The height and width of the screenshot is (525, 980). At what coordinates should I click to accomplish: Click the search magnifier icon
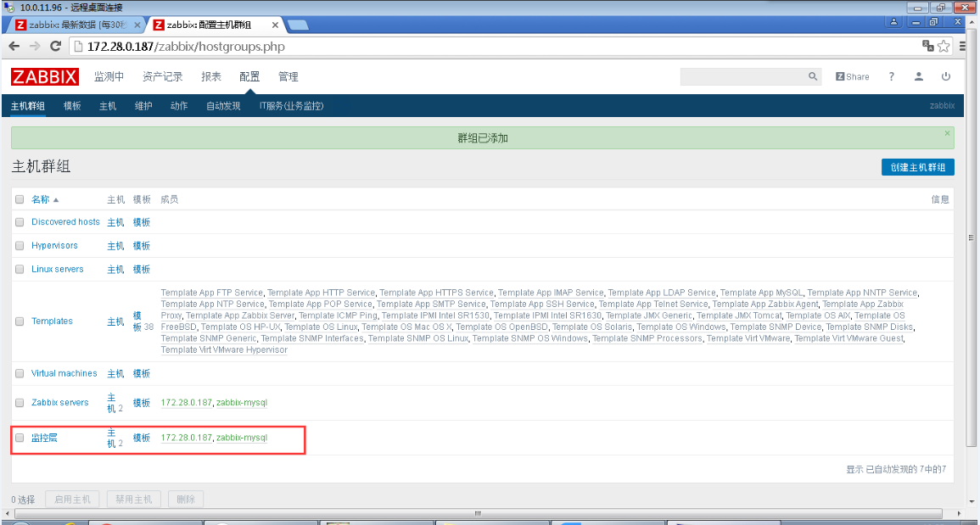click(x=813, y=76)
